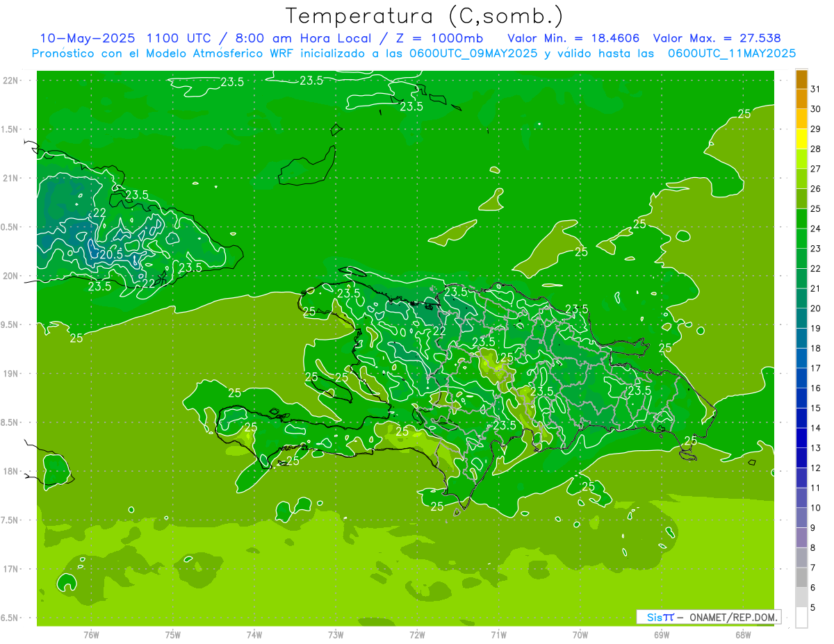Viewport: 834px width, 644px height.
Task: Click the legend value '7'
Action: [x=813, y=568]
